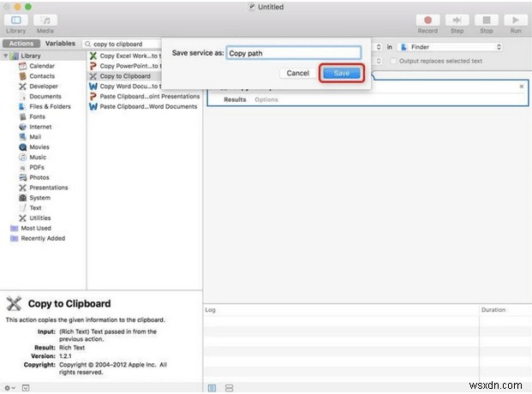Viewport: 532px width, 394px height.
Task: Click the Save service as text field
Action: [x=294, y=53]
